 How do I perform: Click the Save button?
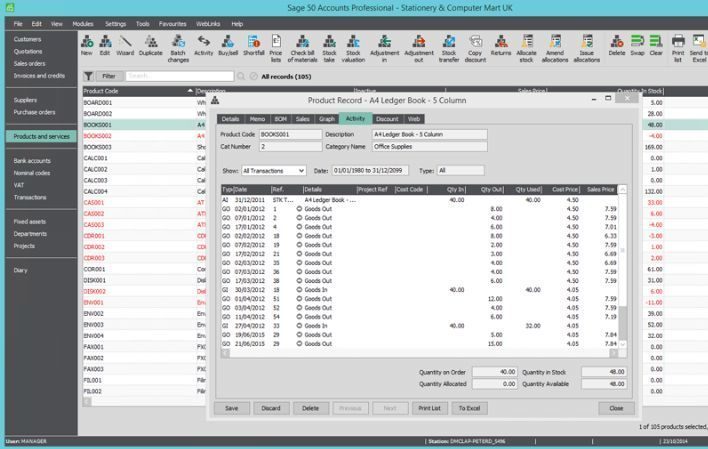(x=232, y=408)
